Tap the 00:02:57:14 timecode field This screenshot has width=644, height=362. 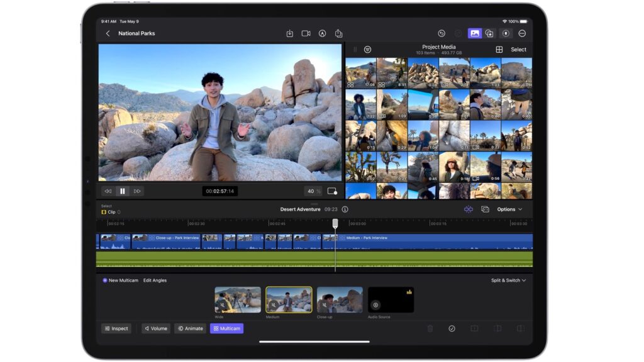(x=219, y=191)
